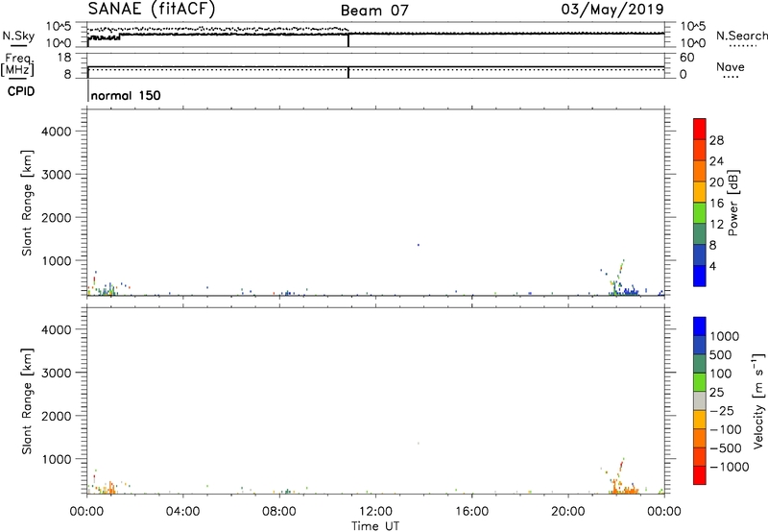This screenshot has height=532, width=768.
Task: Click the "60" label on Nave axis
Action: (x=687, y=58)
